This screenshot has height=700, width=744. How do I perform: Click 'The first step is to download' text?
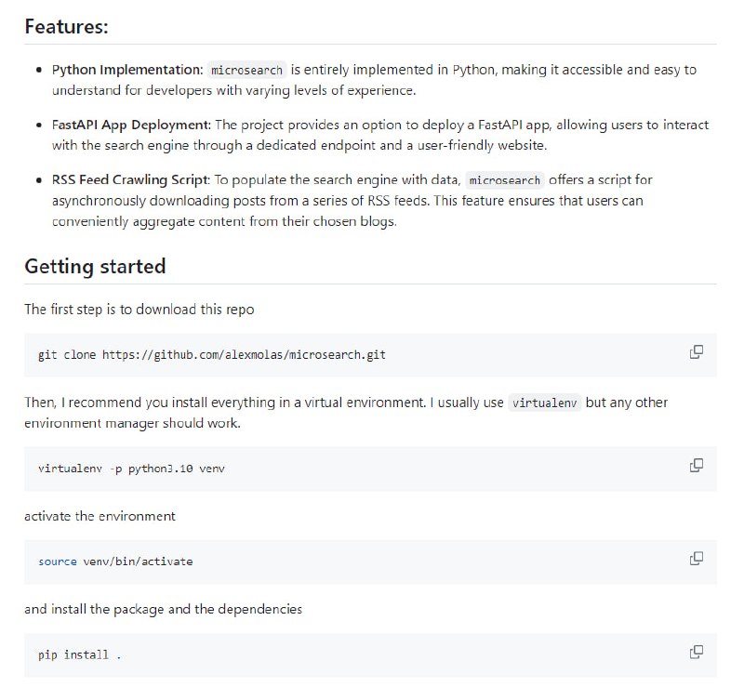click(139, 310)
